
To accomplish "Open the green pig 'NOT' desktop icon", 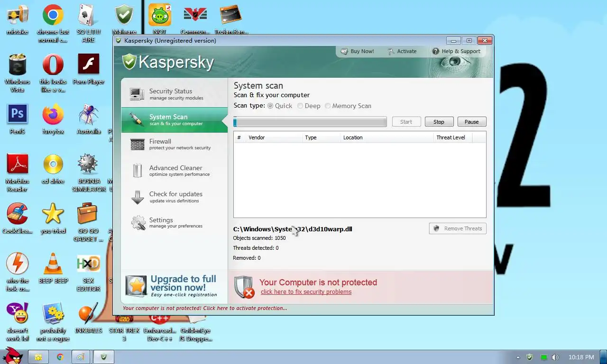I will tap(159, 20).
